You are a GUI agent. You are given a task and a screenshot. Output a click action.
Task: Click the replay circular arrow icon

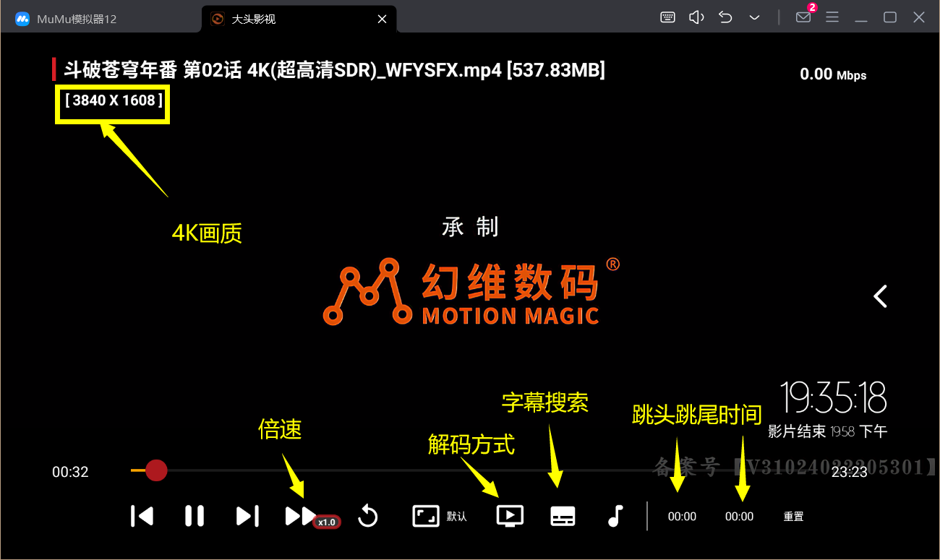point(368,516)
